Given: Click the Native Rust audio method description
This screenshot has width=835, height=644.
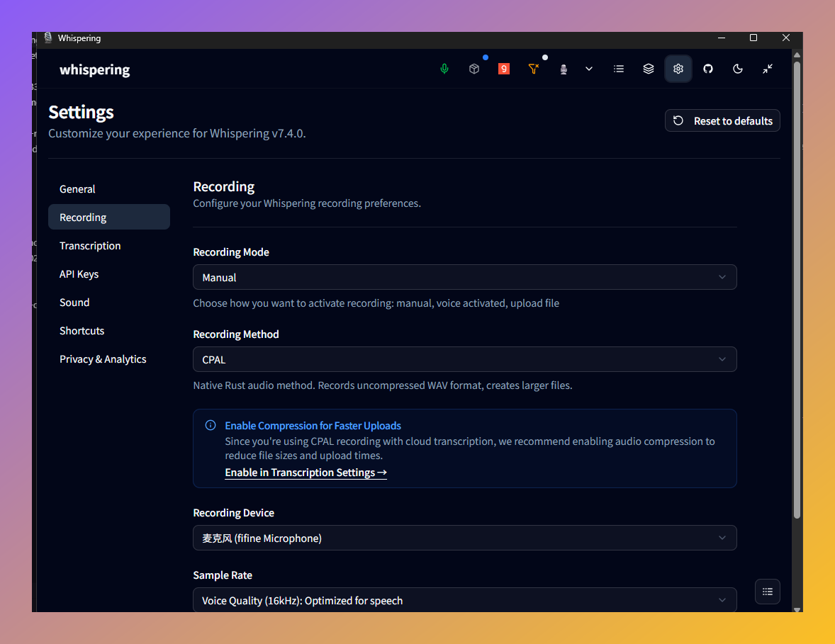Looking at the screenshot, I should coord(382,385).
